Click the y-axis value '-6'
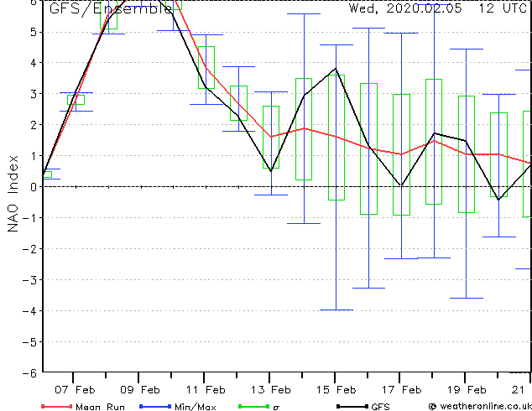Screen dimensions: 532x411 tap(29, 373)
